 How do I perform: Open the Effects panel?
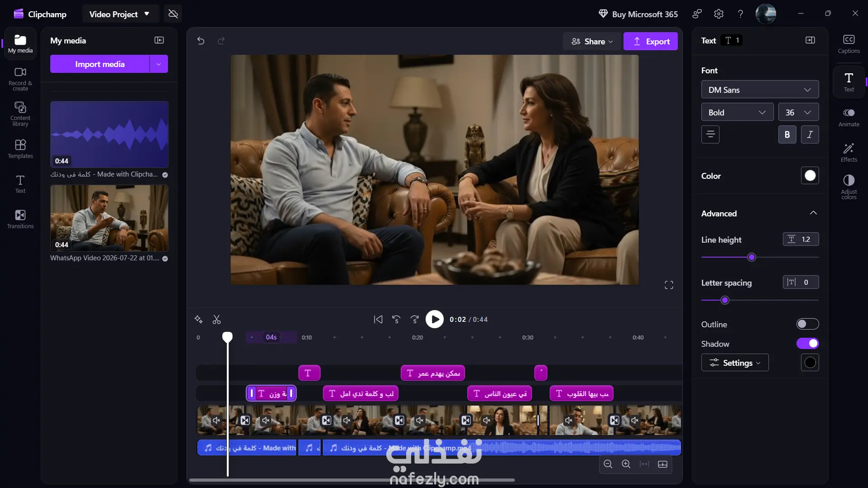pos(849,153)
